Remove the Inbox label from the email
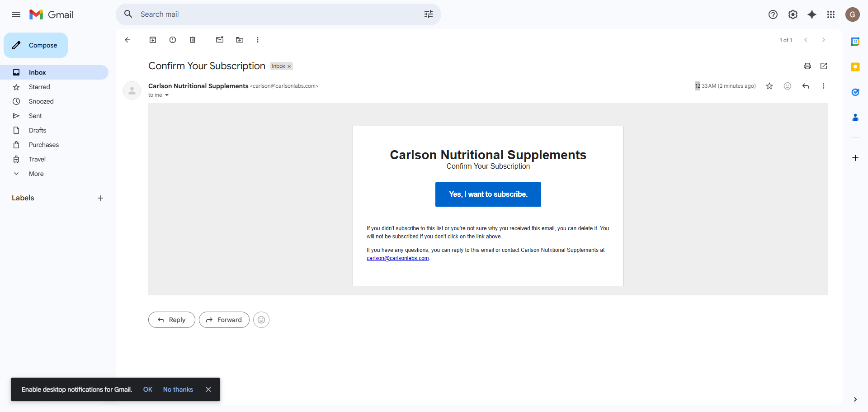This screenshot has height=412, width=868. coord(289,66)
